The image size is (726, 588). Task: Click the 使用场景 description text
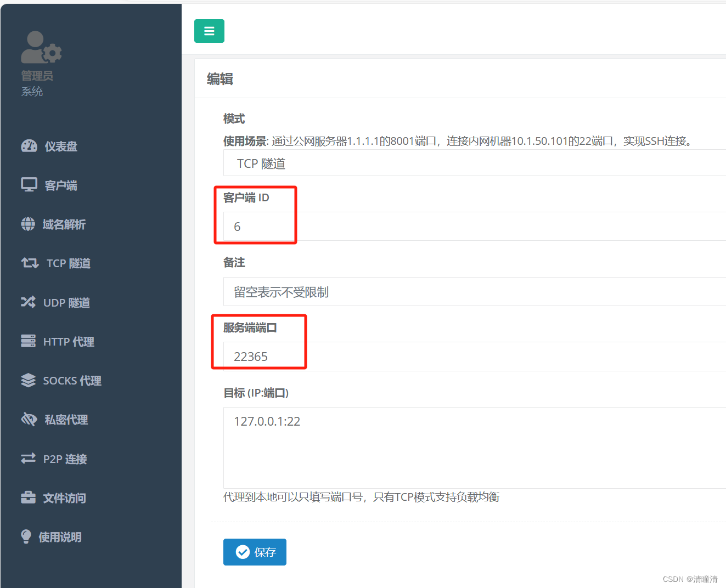tap(459, 141)
